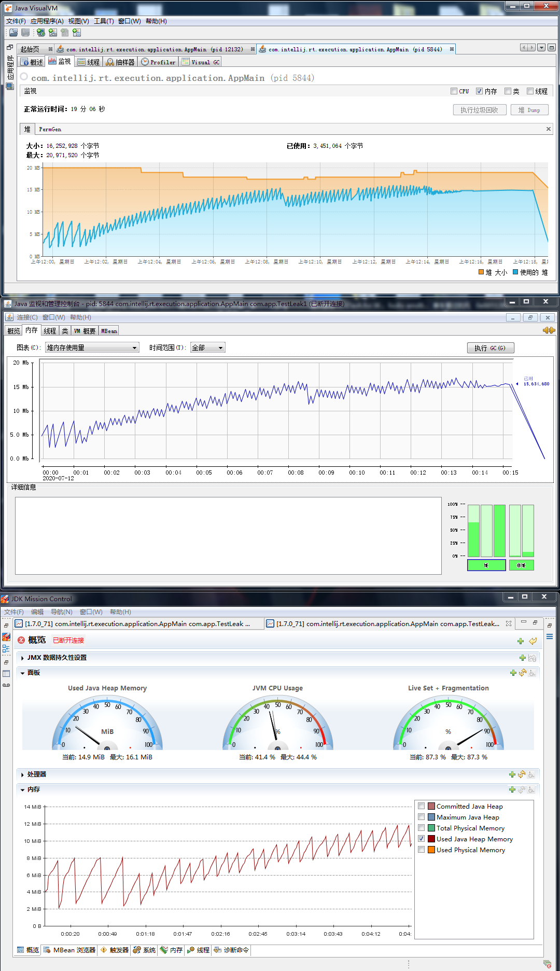The image size is (560, 971).
Task: Expand the JMX 数据持久性设置 section
Action: 23,658
